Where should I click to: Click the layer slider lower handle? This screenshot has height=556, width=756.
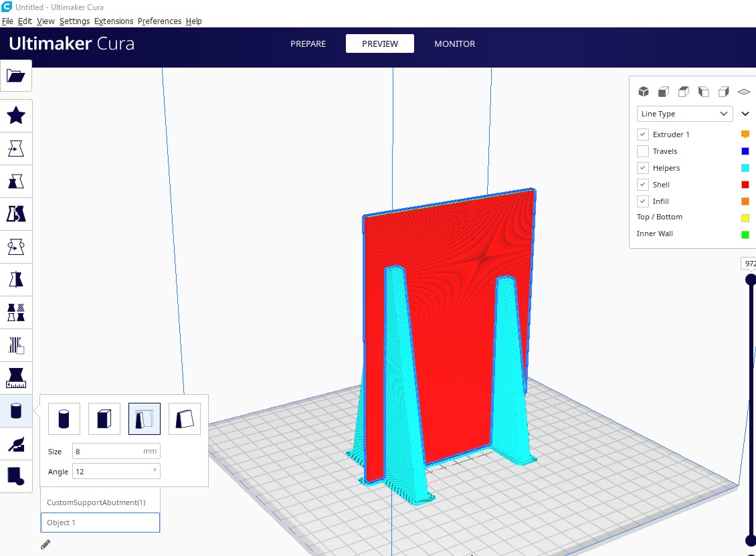pos(751,541)
